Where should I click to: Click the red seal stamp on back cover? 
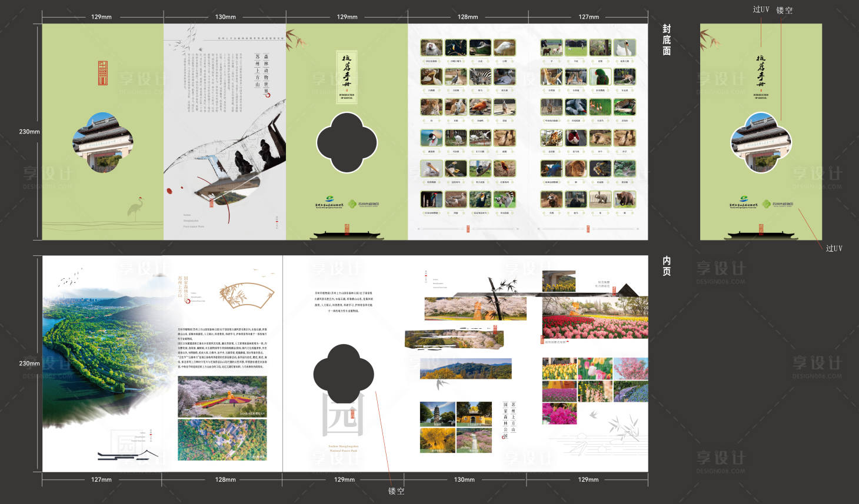(x=103, y=73)
